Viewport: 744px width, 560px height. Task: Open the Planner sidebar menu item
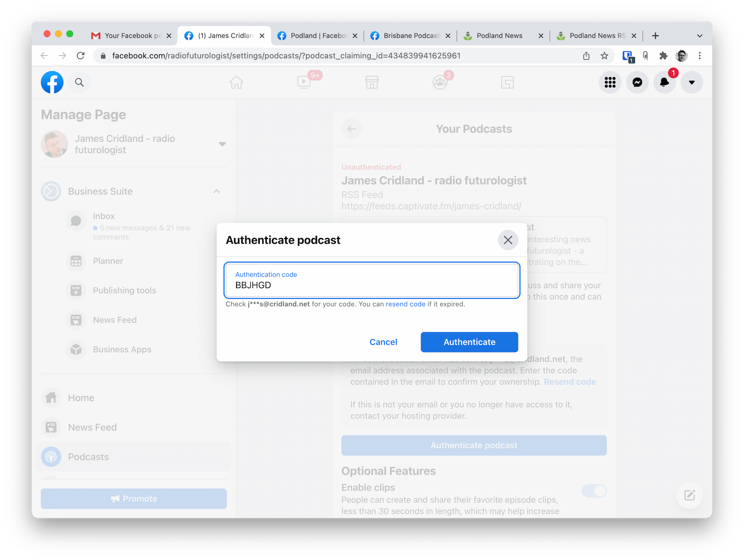coord(108,261)
